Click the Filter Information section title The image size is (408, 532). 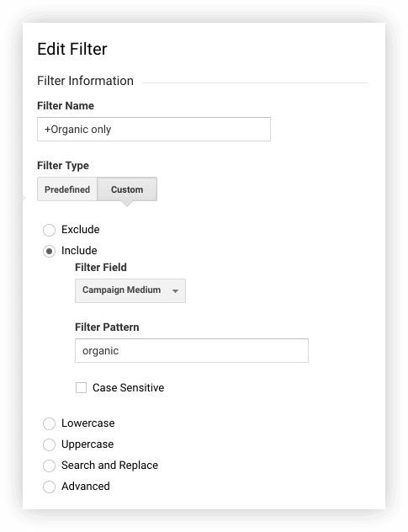85,81
